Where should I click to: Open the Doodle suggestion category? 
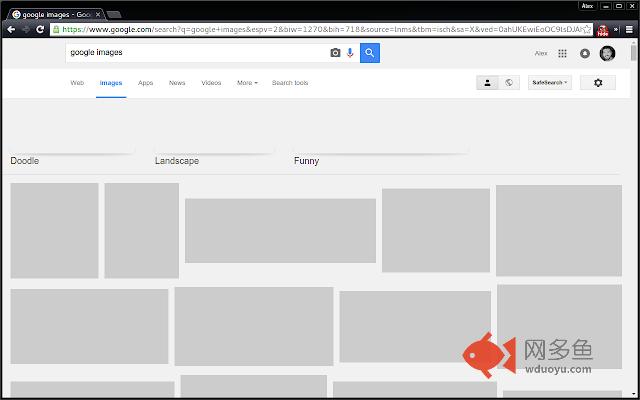(x=25, y=161)
